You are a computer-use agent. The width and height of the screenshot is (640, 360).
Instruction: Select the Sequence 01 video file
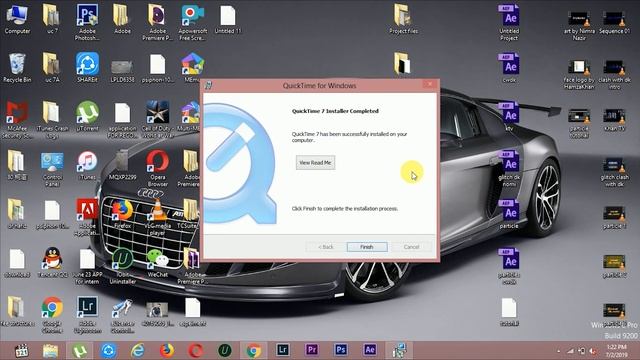[614, 22]
